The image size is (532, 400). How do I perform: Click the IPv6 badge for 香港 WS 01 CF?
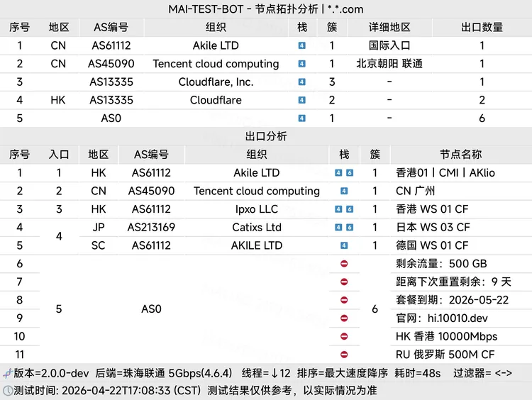349,209
